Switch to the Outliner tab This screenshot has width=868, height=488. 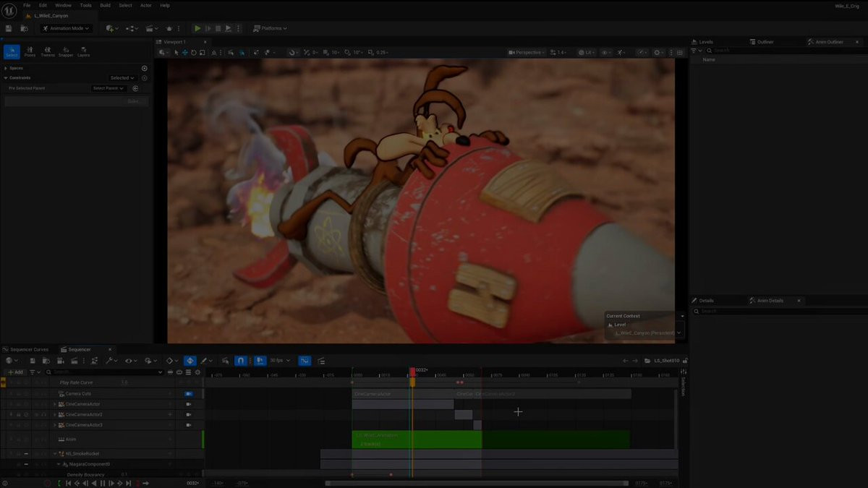(x=765, y=42)
